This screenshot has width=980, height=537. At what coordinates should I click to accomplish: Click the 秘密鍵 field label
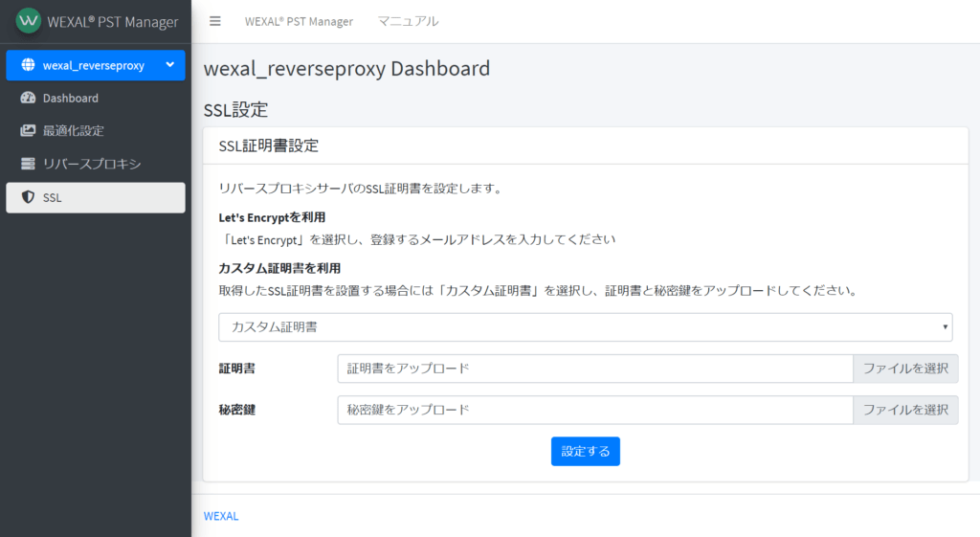[237, 410]
